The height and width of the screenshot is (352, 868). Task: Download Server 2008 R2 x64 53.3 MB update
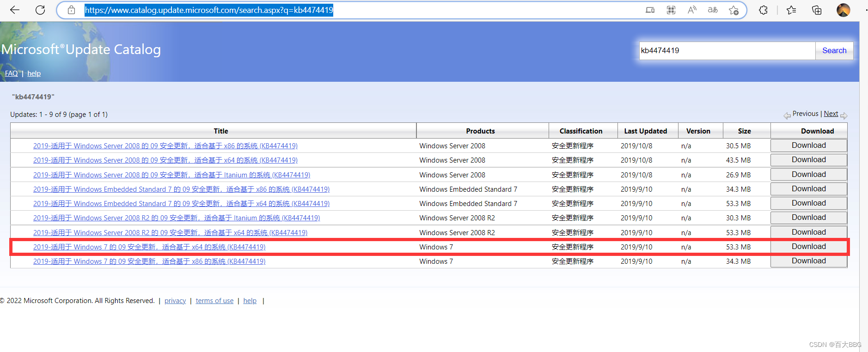809,232
